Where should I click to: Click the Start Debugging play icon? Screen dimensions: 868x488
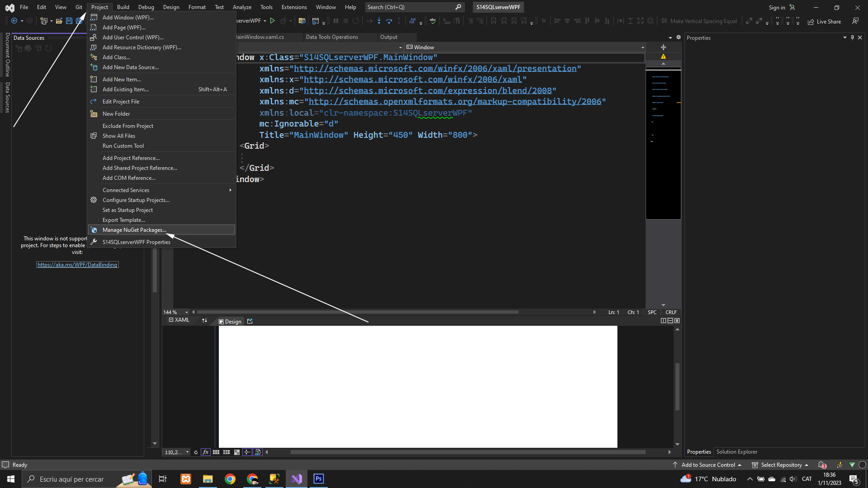(x=272, y=21)
